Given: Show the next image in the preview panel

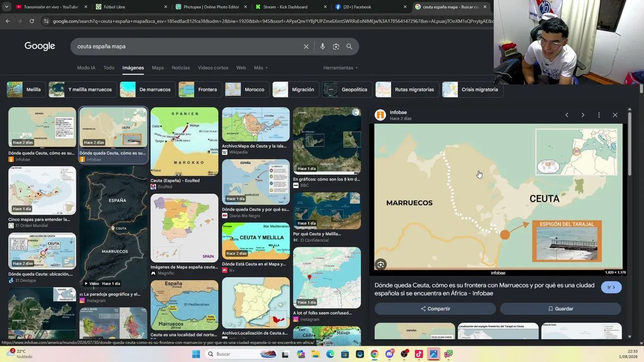Looking at the screenshot, I should pos(583,115).
